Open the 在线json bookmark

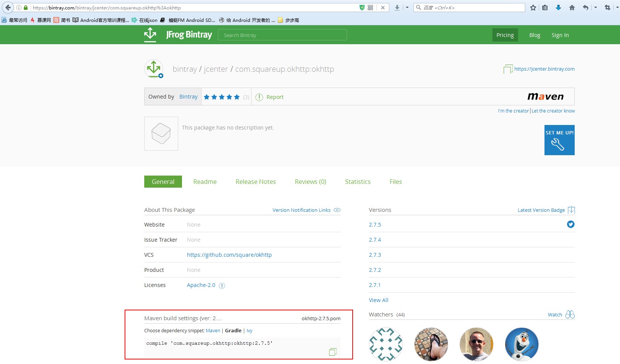tap(144, 20)
